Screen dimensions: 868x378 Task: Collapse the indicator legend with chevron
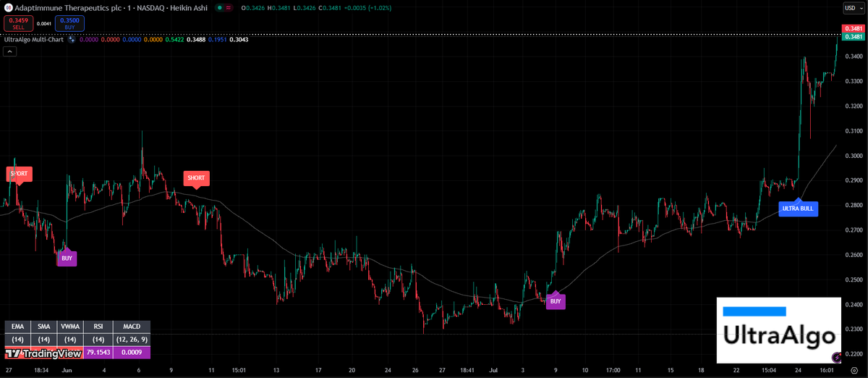(x=9, y=51)
